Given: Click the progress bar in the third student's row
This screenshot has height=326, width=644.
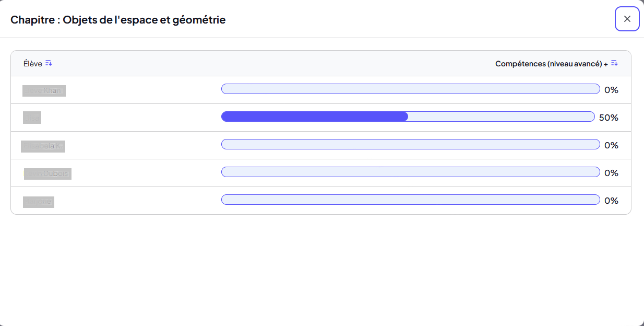Looking at the screenshot, I should tap(411, 144).
